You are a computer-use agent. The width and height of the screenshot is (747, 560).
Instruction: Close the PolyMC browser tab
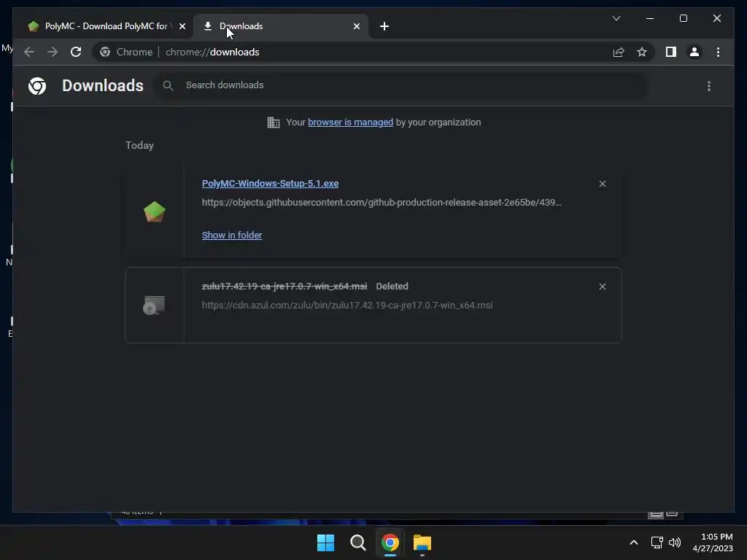(x=182, y=26)
